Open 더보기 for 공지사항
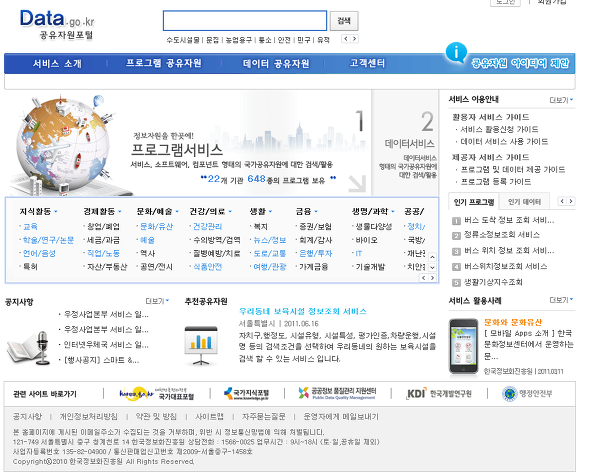This screenshot has height=473, width=590. coord(157,301)
